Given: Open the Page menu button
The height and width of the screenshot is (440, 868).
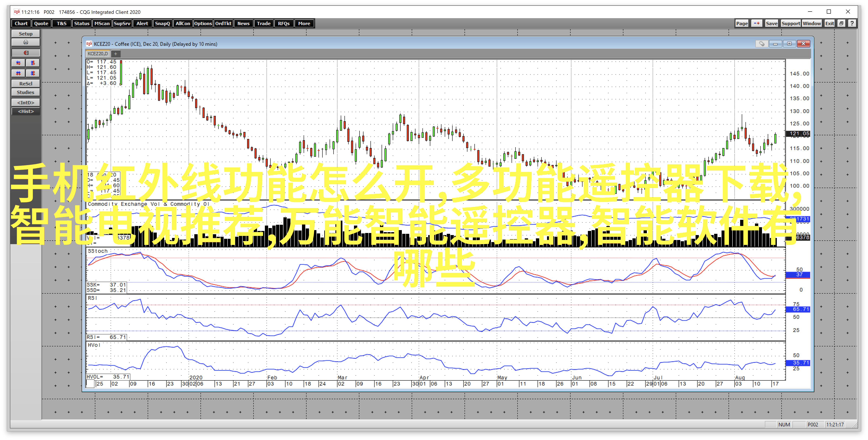Looking at the screenshot, I should coord(742,23).
